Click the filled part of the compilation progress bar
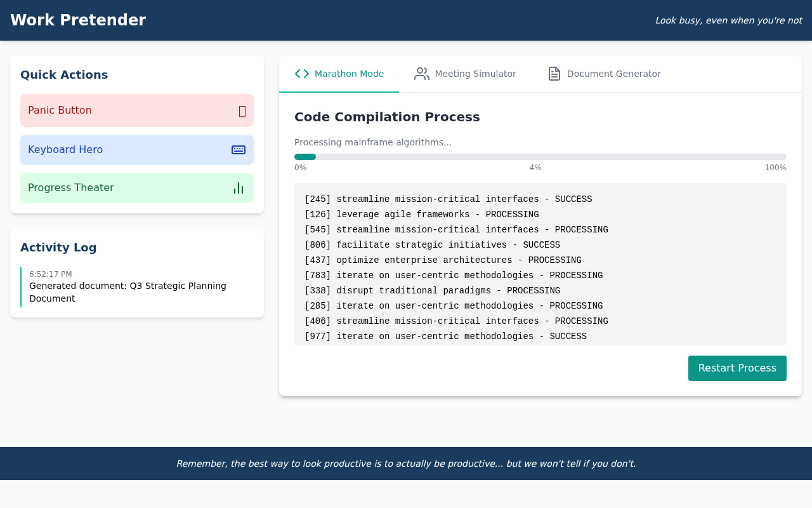The image size is (812, 508). [305, 157]
